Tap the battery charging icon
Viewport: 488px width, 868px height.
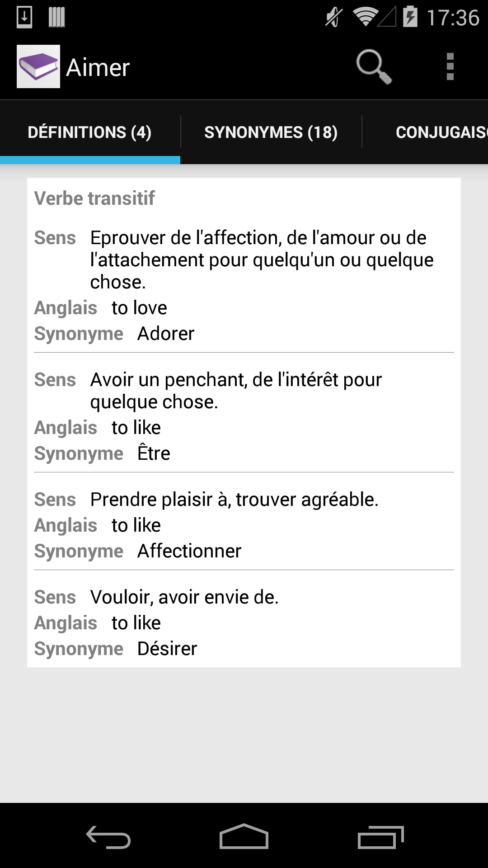click(410, 17)
